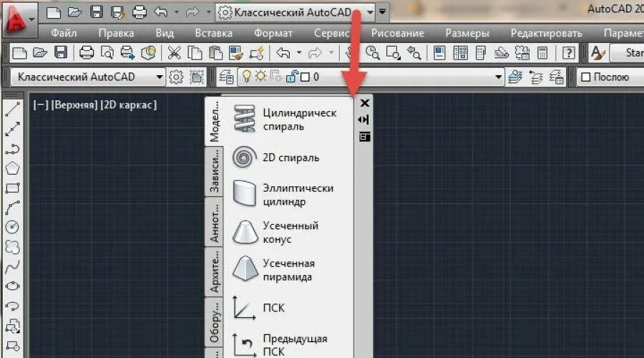This screenshot has width=644, height=358.
Task: Switch to the Зависи... palette tab
Action: 214,171
